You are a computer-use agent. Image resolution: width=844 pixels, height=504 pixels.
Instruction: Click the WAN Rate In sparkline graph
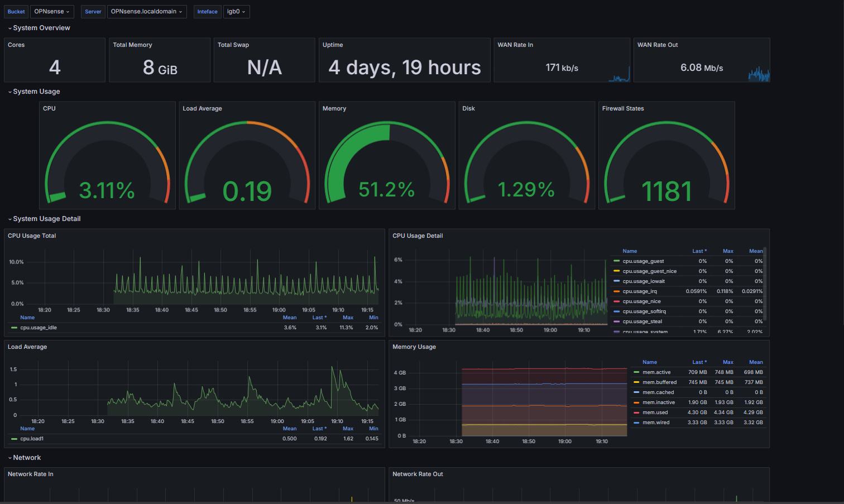pos(619,74)
